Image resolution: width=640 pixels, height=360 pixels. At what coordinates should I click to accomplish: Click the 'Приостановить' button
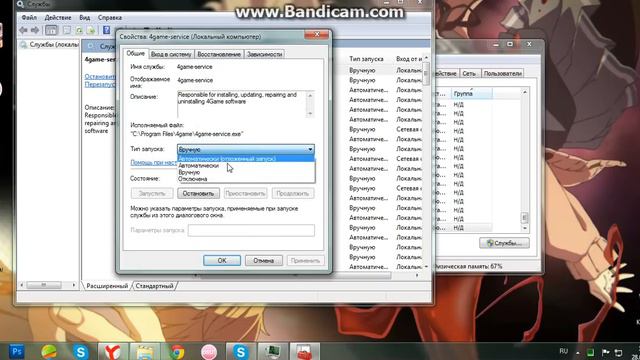pos(245,193)
